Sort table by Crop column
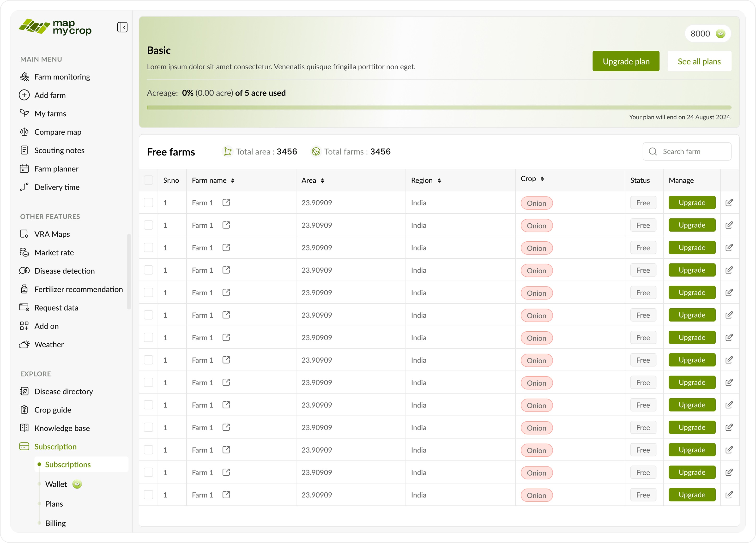Screen dimensions: 756x543 tap(542, 179)
